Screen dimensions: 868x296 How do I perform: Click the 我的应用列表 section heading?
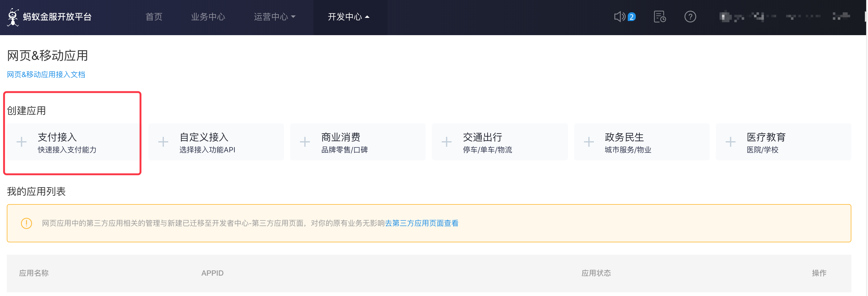point(36,191)
